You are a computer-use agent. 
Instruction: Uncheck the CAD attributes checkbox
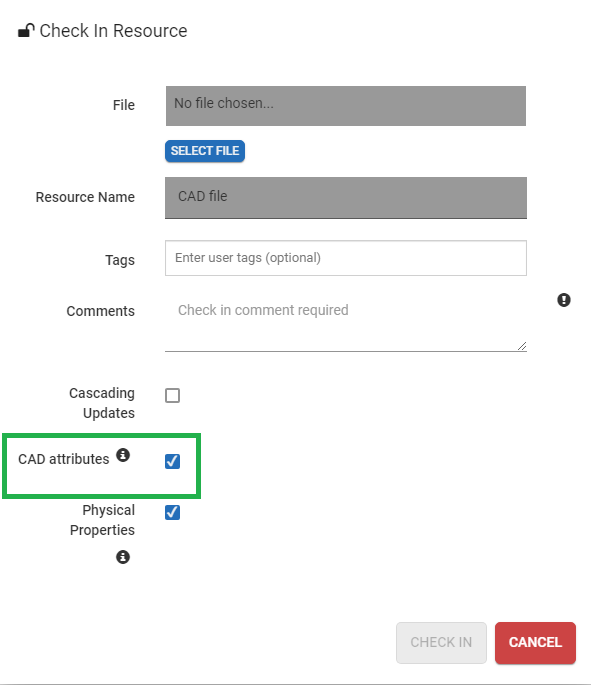[x=173, y=461]
